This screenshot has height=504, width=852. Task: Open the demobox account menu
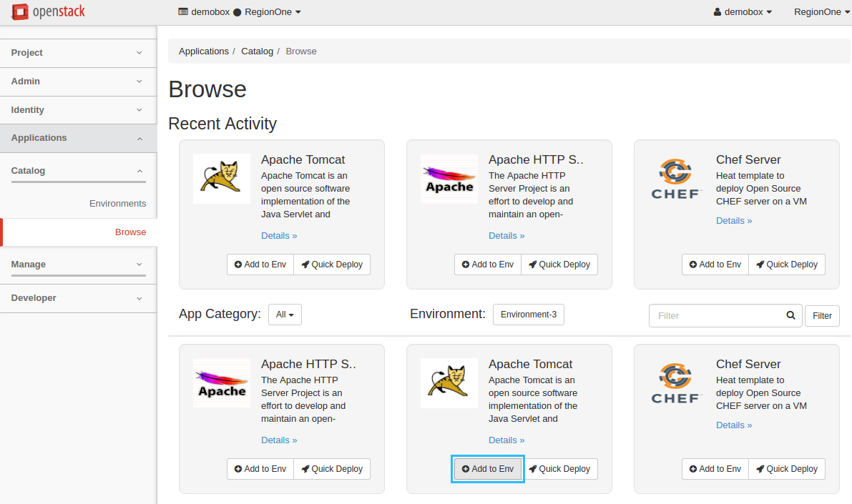743,11
